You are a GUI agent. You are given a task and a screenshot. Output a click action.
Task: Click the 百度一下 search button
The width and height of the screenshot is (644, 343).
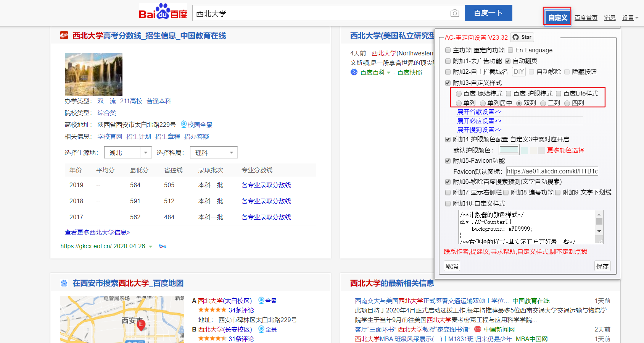click(x=488, y=13)
